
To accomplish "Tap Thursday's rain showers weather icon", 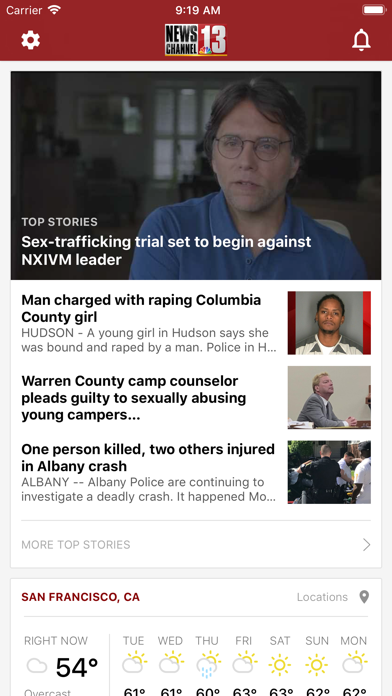I will (208, 664).
